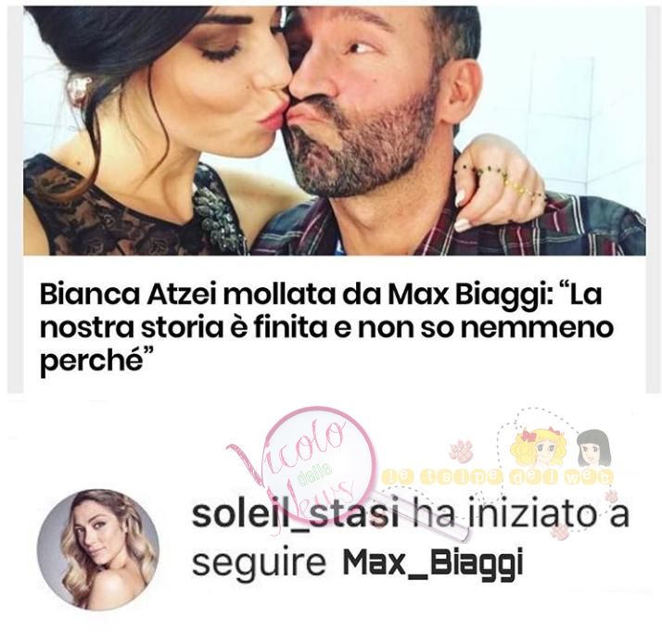662x644 pixels.
Task: Click the 'ha iniziato a' notification text
Action: (518, 514)
